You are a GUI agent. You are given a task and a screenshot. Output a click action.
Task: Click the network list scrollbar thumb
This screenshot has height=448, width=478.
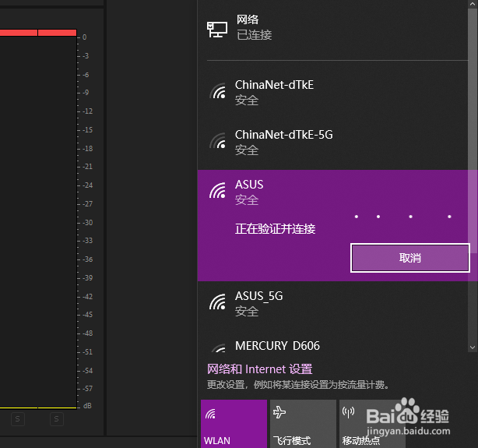coord(473,129)
